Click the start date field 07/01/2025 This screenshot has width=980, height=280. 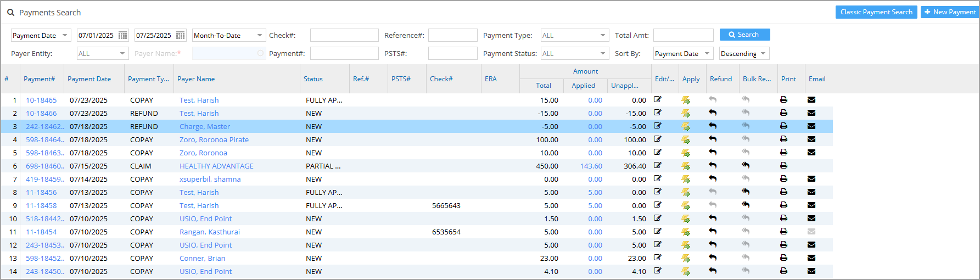tap(97, 35)
